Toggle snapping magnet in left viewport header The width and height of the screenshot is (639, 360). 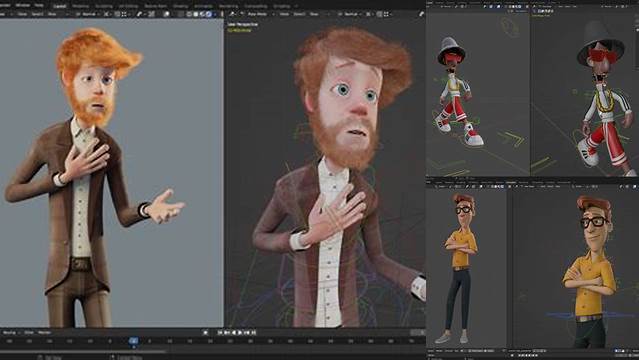[x=117, y=14]
